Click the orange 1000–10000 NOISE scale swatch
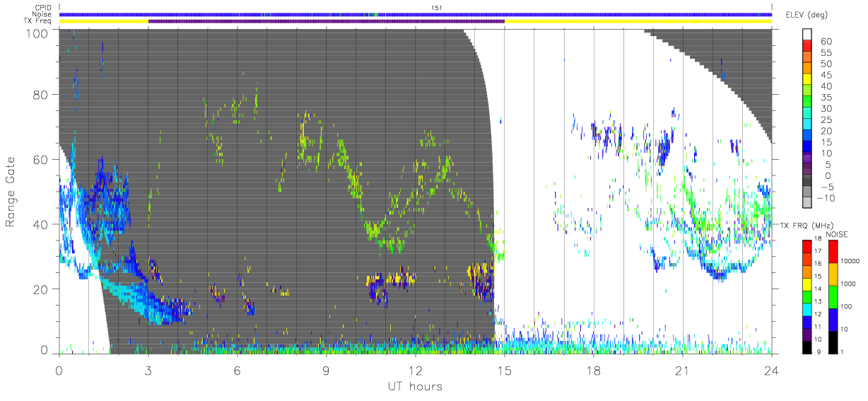The width and height of the screenshot is (868, 401). pyautogui.click(x=833, y=274)
